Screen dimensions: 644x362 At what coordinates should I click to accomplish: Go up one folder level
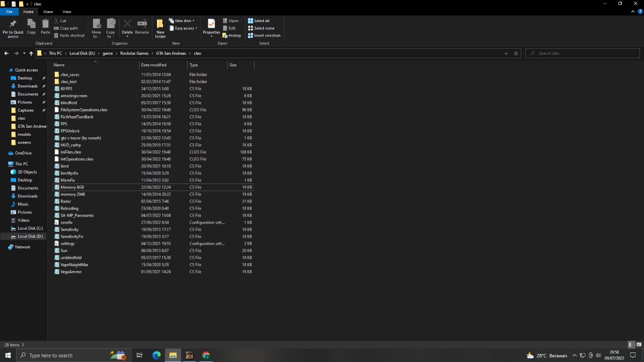[31, 53]
